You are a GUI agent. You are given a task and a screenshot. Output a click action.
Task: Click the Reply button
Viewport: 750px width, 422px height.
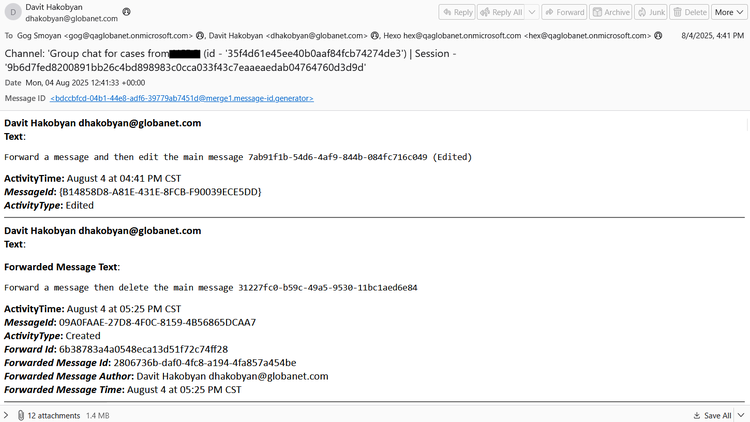(459, 12)
